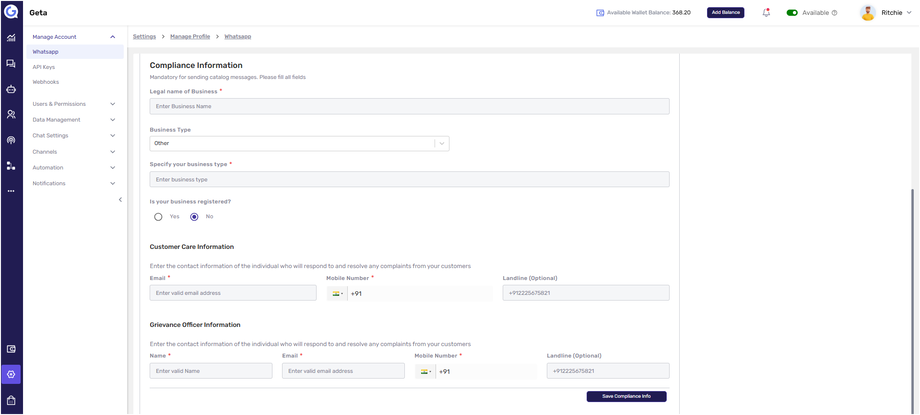Expand the Users & Permissions section

click(74, 104)
